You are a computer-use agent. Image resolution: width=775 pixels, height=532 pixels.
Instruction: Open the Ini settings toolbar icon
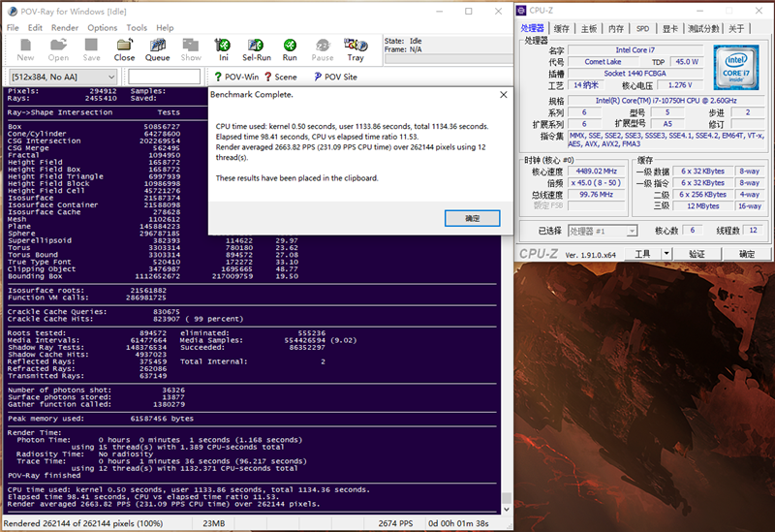(224, 50)
